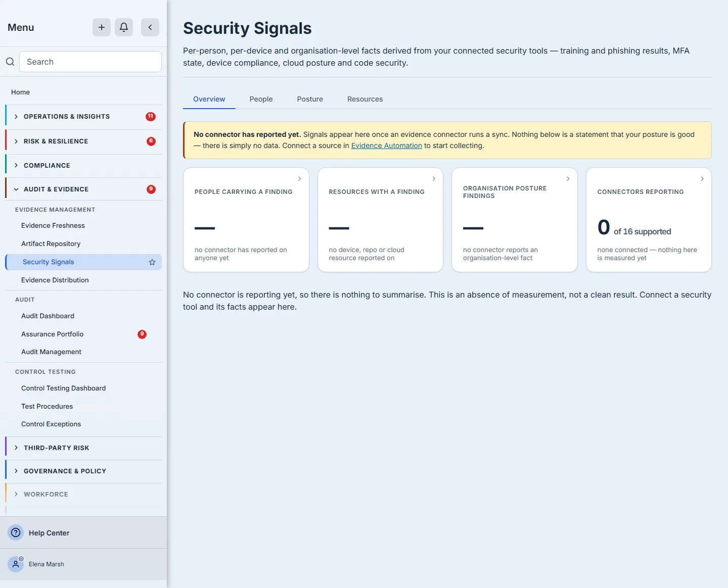Click the '0 of 16 supported' value

[x=634, y=228]
